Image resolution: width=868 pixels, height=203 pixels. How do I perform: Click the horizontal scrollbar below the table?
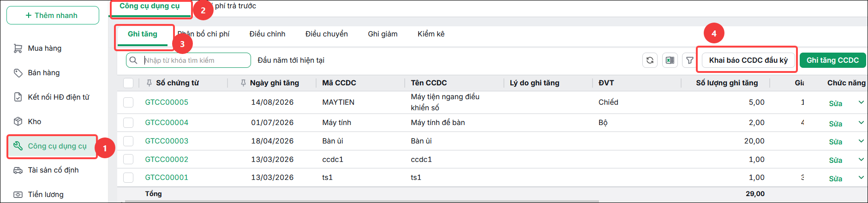point(362,201)
